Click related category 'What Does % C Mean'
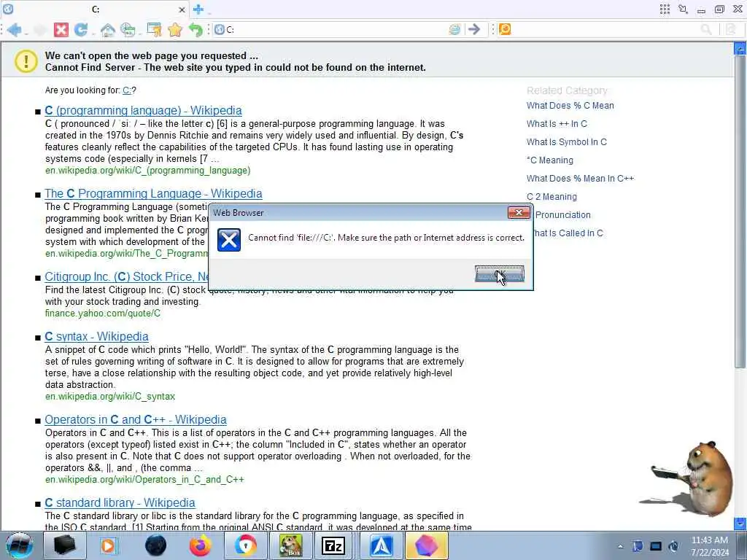Screen dimensions: 747x560 [x=570, y=106]
